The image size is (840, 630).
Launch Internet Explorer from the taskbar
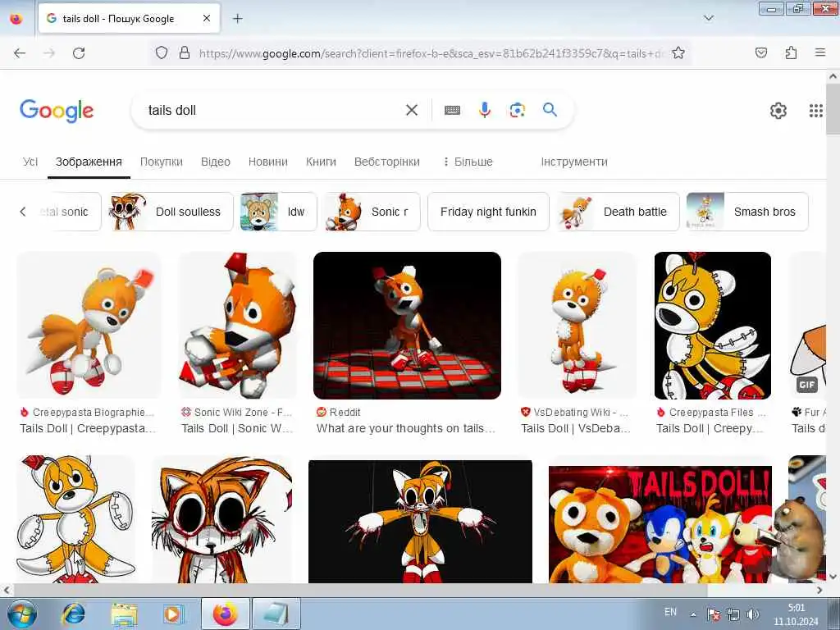[x=73, y=614]
